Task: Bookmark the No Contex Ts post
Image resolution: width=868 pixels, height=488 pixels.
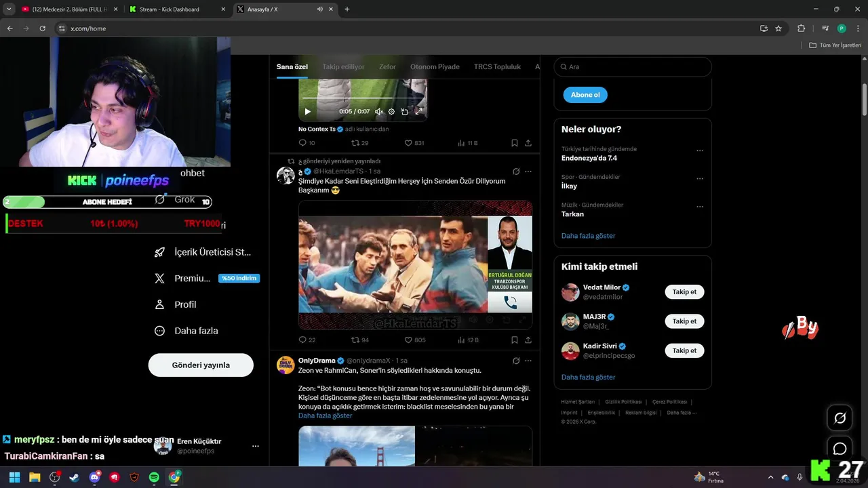Action: (x=515, y=143)
